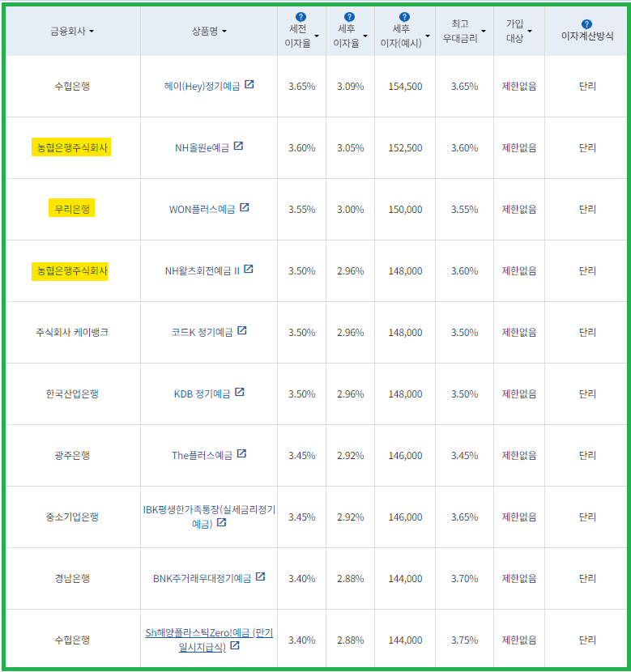The width and height of the screenshot is (631, 672).
Task: Sort by 금융회사 column dropdown arrow
Action: coord(92,32)
